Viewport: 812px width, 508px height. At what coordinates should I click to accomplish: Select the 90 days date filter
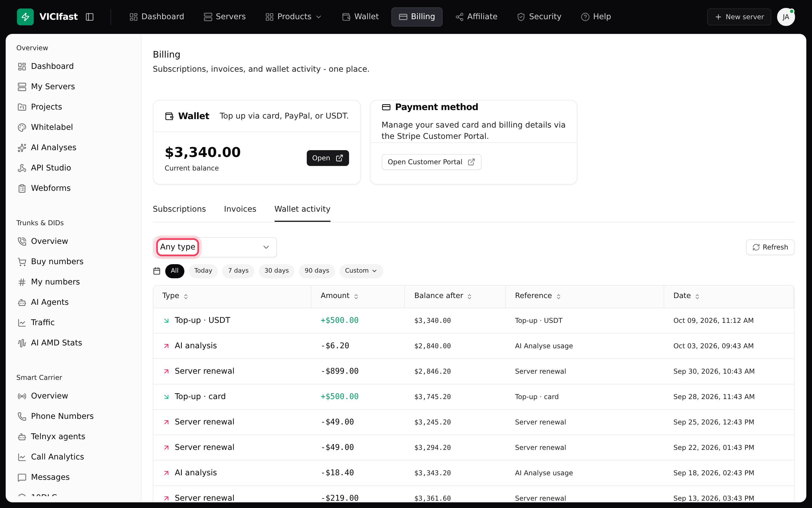click(317, 271)
